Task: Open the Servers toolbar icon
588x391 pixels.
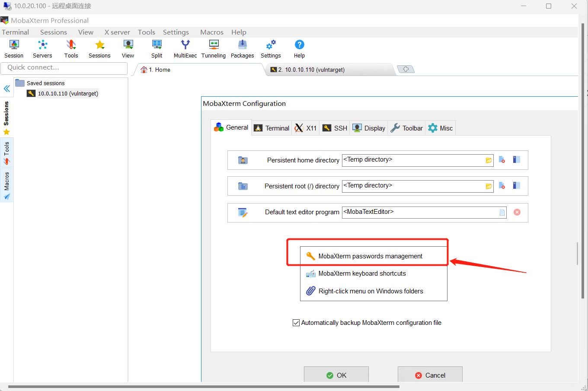Action: [x=42, y=49]
